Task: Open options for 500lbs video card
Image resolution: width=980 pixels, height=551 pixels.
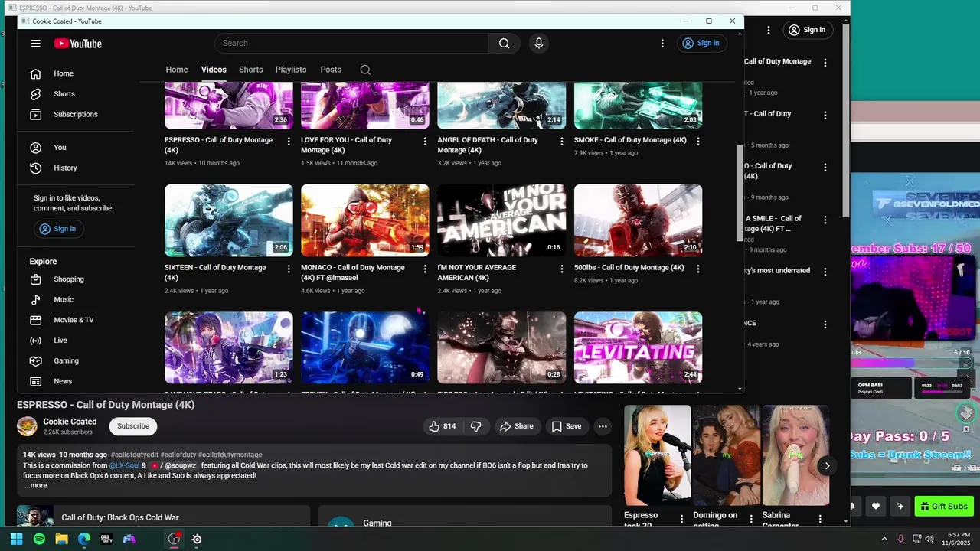Action: tap(698, 269)
